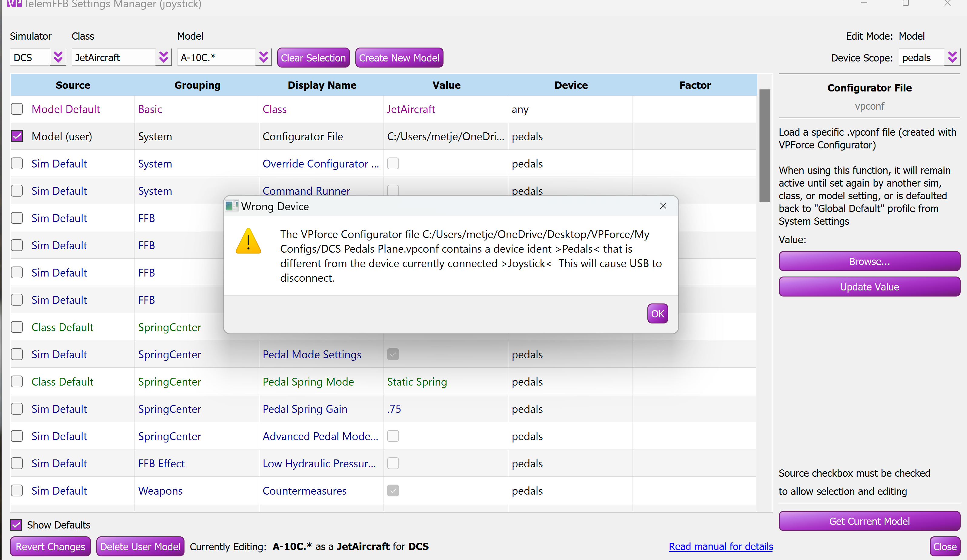Open the Device Scope pedals dropdown arrow
The height and width of the screenshot is (560, 967).
[x=952, y=58]
